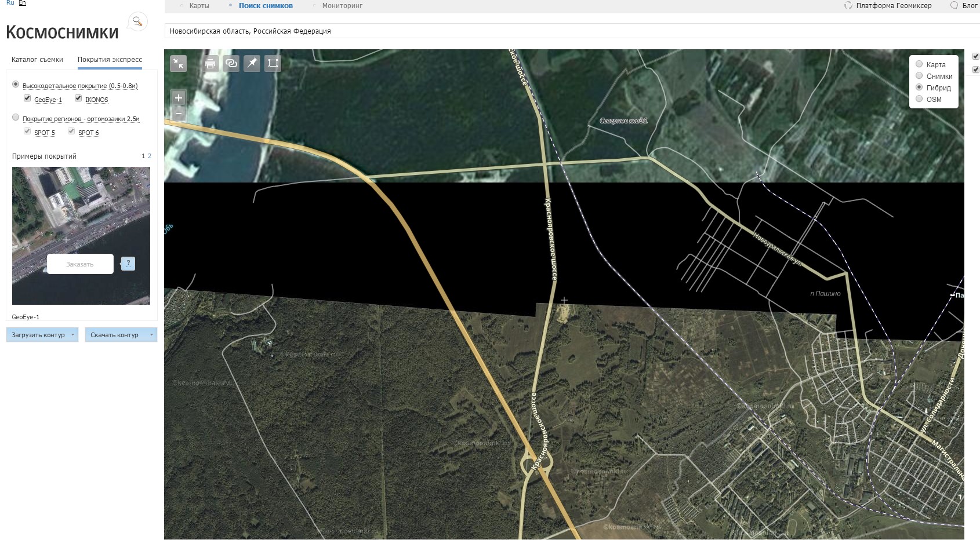Click the Покрытие регионов - ортомозаики 2.5м label
Screen dimensions: 980x540
click(x=81, y=119)
